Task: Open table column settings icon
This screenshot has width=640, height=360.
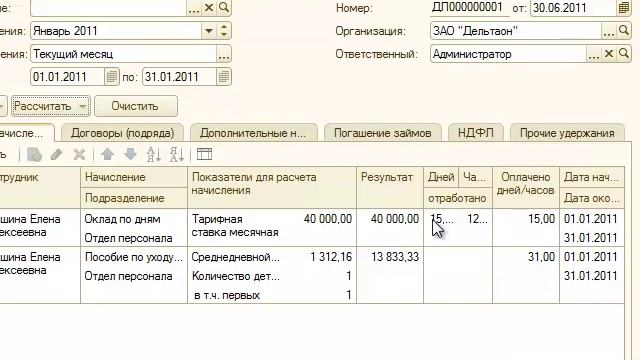Action: [204, 154]
